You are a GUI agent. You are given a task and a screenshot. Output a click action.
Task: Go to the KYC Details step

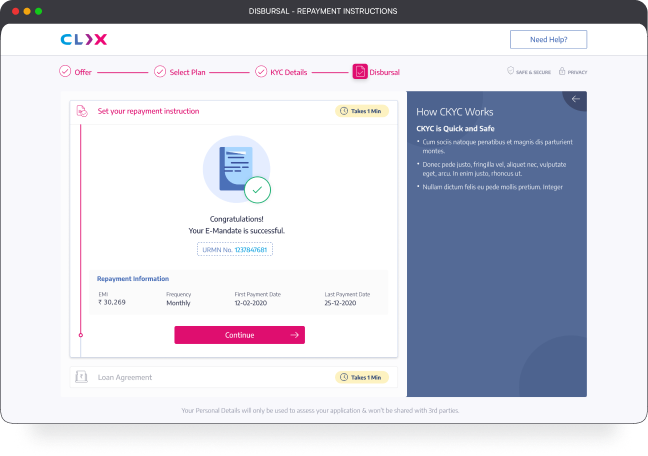tap(288, 72)
